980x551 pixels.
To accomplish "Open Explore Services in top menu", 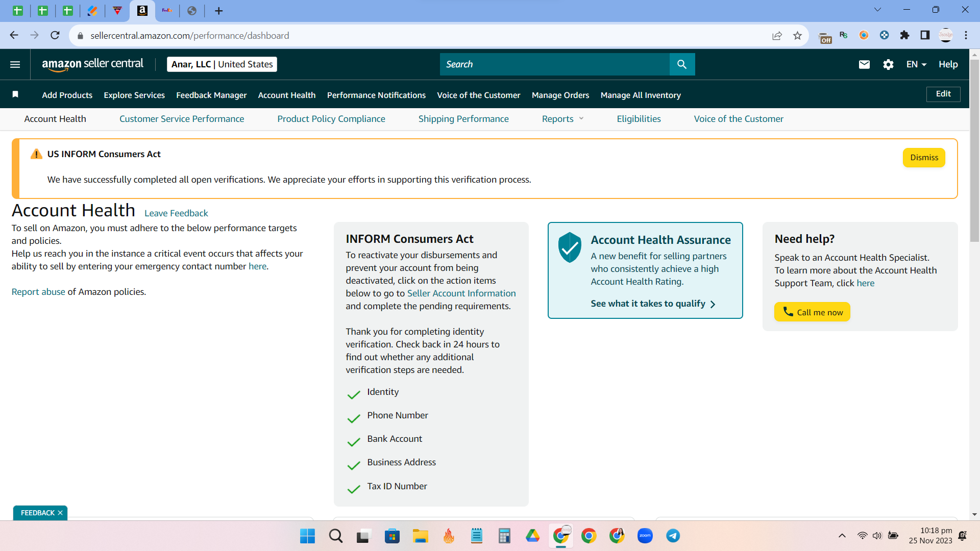I will point(134,95).
